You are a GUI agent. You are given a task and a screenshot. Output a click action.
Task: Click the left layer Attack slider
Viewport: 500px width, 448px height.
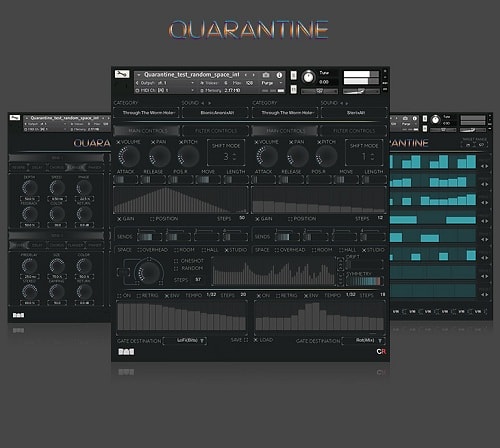click(x=126, y=180)
